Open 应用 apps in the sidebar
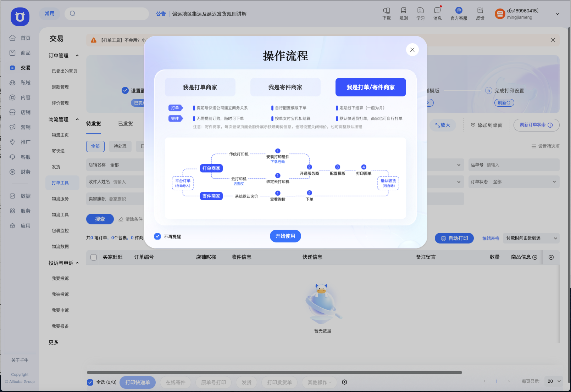 (20, 226)
